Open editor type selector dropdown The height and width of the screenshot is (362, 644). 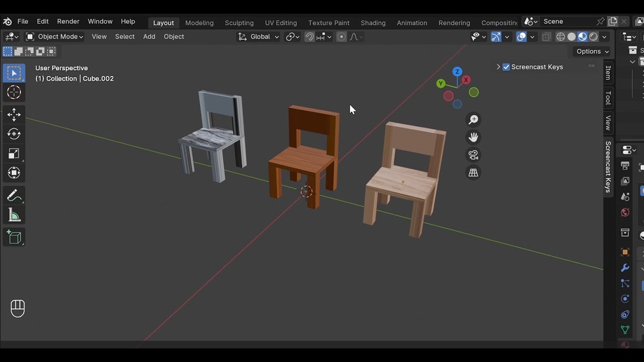(x=11, y=37)
